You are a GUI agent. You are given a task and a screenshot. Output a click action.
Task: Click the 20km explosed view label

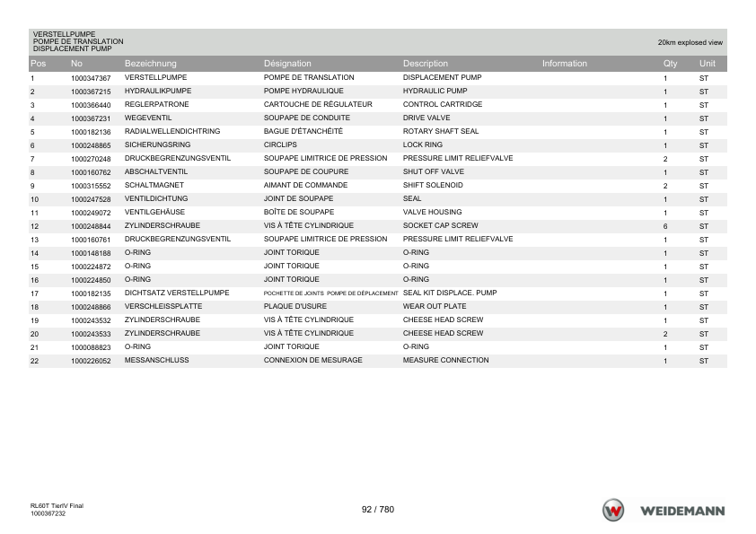point(690,42)
